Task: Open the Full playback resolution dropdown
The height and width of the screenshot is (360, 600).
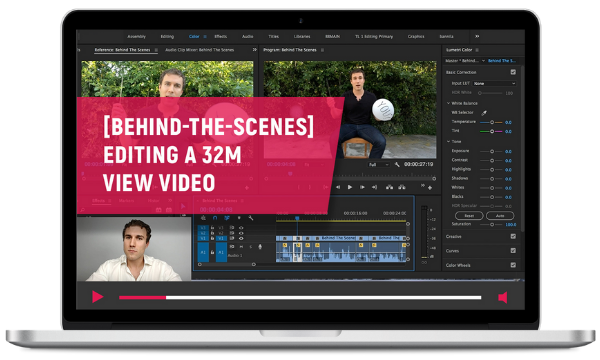Action: click(x=379, y=165)
